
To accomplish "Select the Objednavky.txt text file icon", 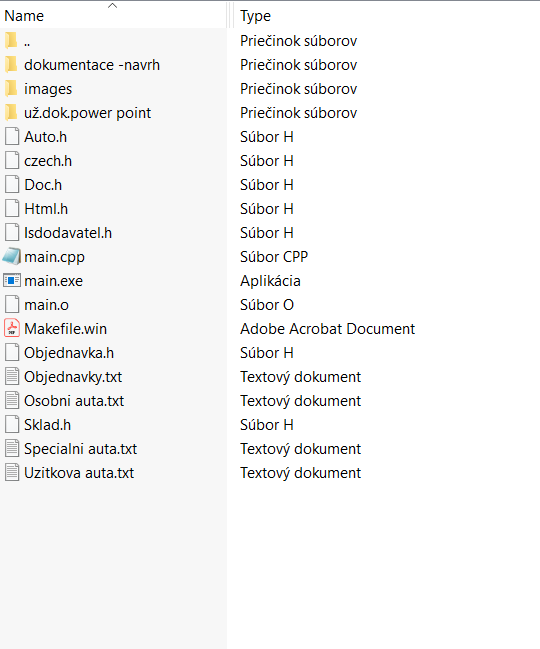I will 12,377.
